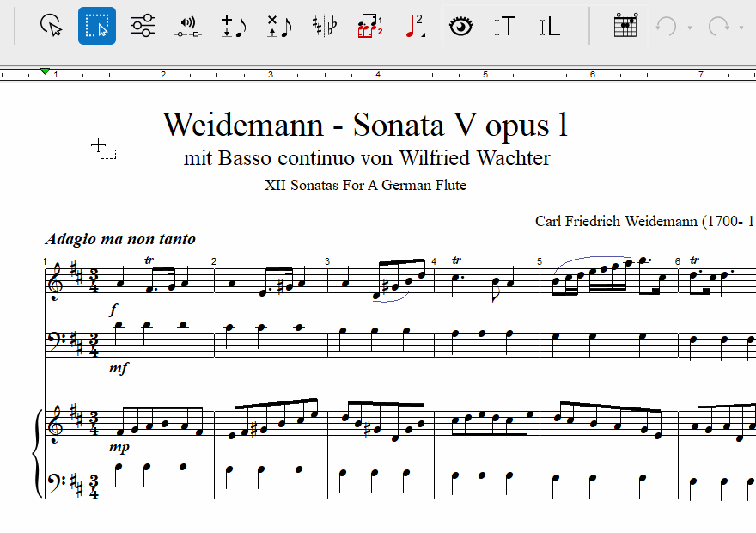Select the text insertion T tool
The width and height of the screenshot is (756, 533).
(x=505, y=26)
